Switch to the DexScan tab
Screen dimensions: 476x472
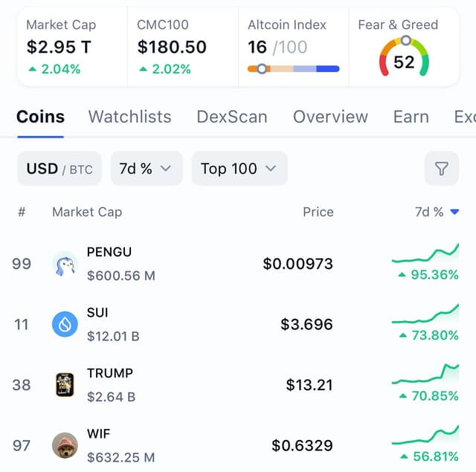pos(232,117)
